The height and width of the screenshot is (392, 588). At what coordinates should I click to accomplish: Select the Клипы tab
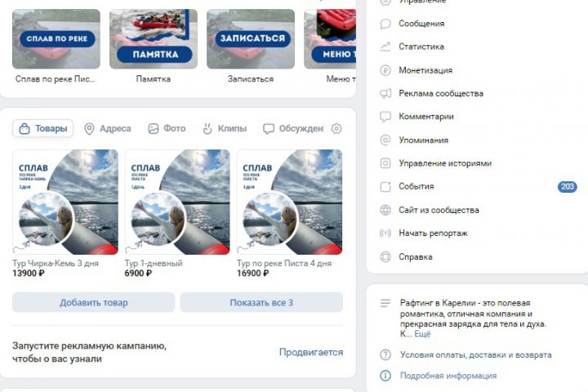pos(225,129)
